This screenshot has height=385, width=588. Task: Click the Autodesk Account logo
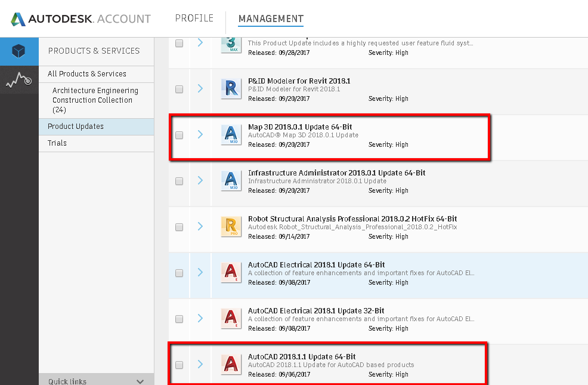tap(81, 19)
